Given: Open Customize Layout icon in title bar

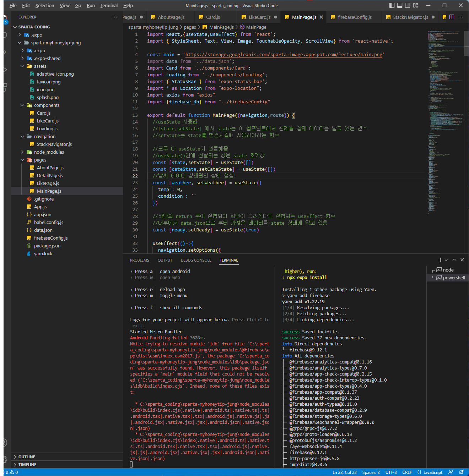Looking at the screenshot, I should click(x=416, y=5).
